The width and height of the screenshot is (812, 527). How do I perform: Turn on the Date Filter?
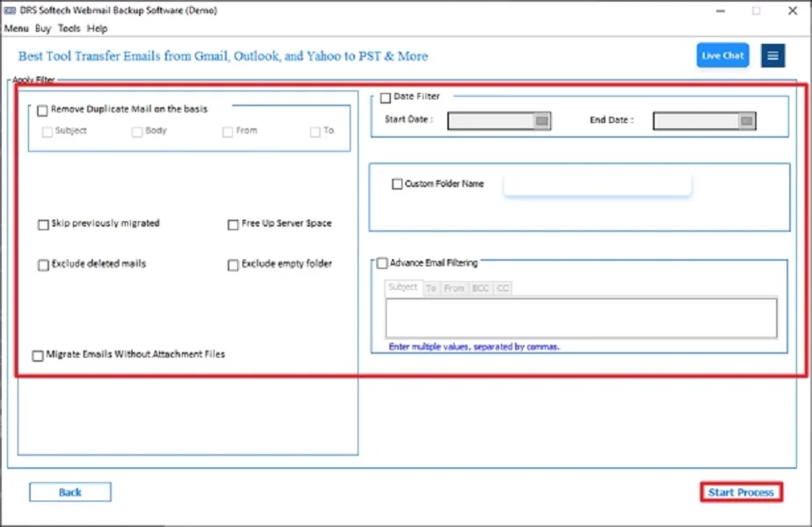click(384, 97)
